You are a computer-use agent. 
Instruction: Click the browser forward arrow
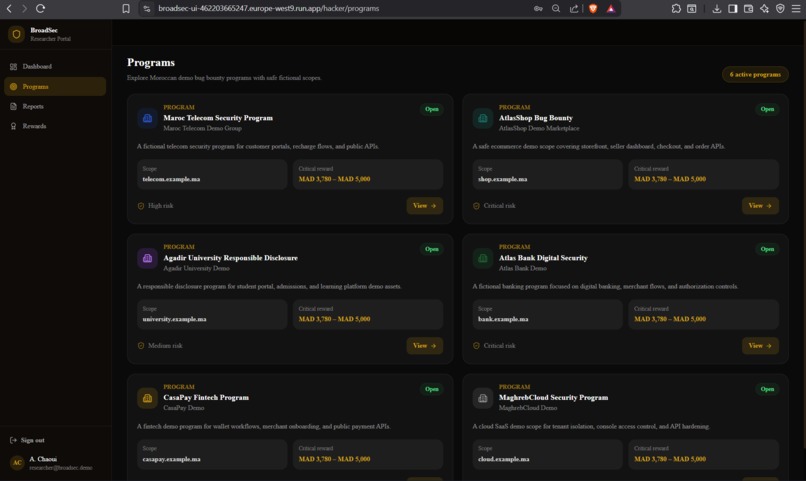click(x=24, y=8)
